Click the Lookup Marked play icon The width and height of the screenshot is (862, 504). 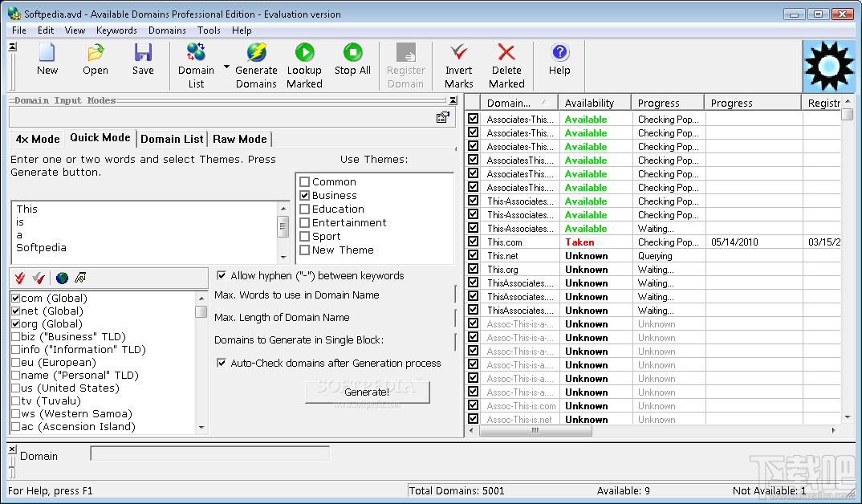click(x=304, y=53)
